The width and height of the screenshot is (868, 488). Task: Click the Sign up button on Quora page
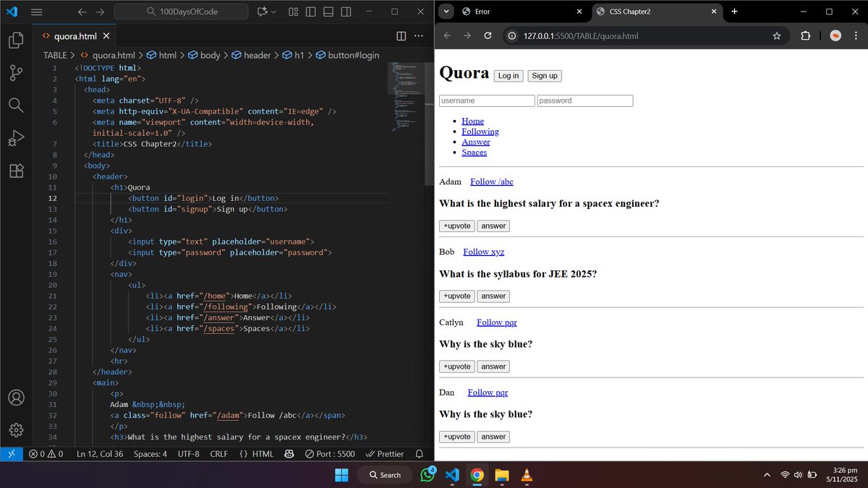coord(544,76)
